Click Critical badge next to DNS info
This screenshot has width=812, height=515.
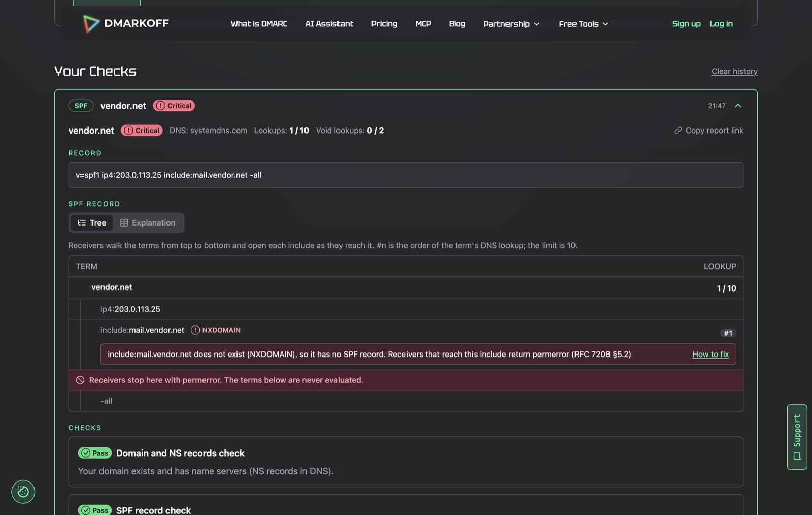pyautogui.click(x=142, y=131)
